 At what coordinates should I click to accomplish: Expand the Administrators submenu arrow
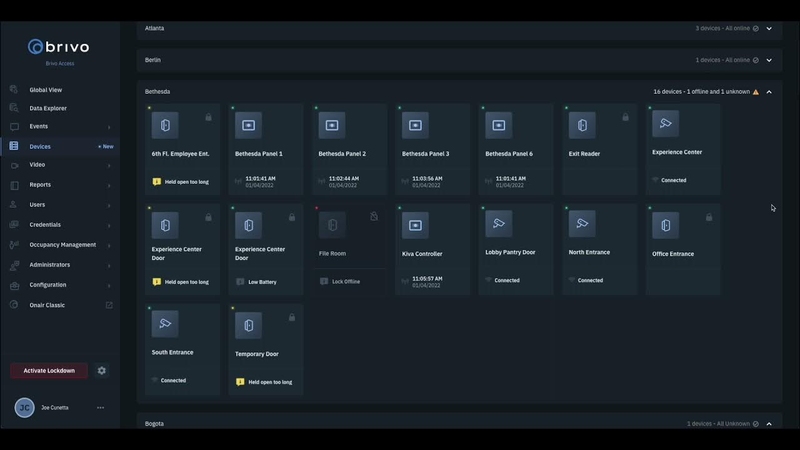coord(109,265)
